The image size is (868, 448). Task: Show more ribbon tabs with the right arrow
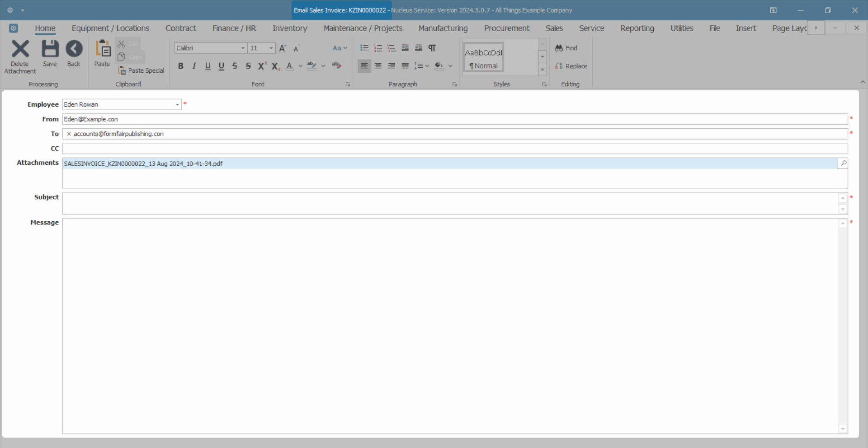[816, 28]
